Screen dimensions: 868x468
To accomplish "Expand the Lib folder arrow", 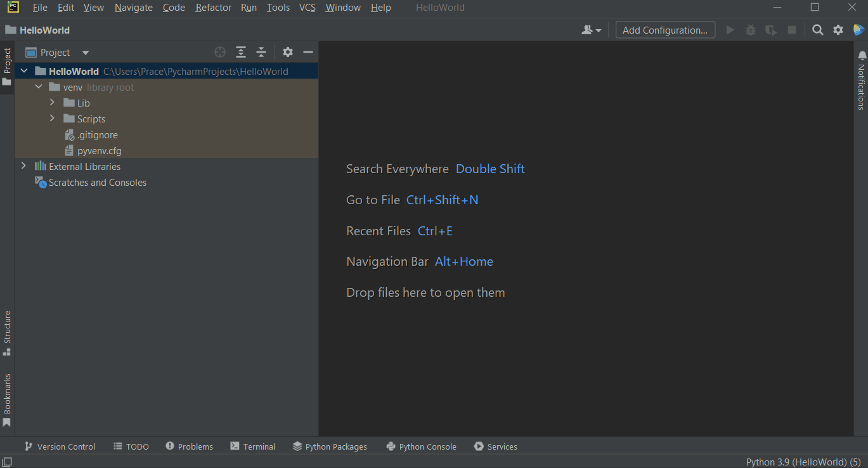I will (52, 103).
